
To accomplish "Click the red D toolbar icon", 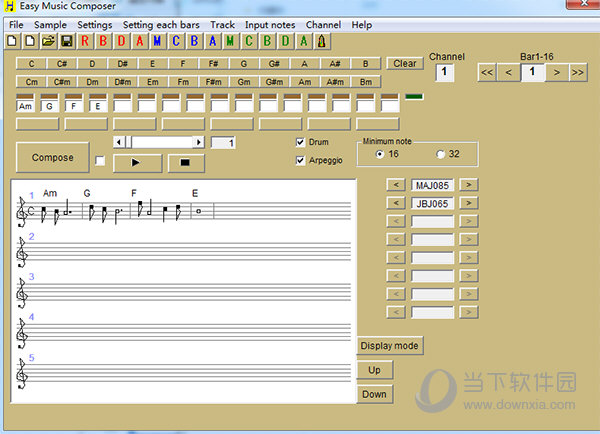I will tap(122, 41).
